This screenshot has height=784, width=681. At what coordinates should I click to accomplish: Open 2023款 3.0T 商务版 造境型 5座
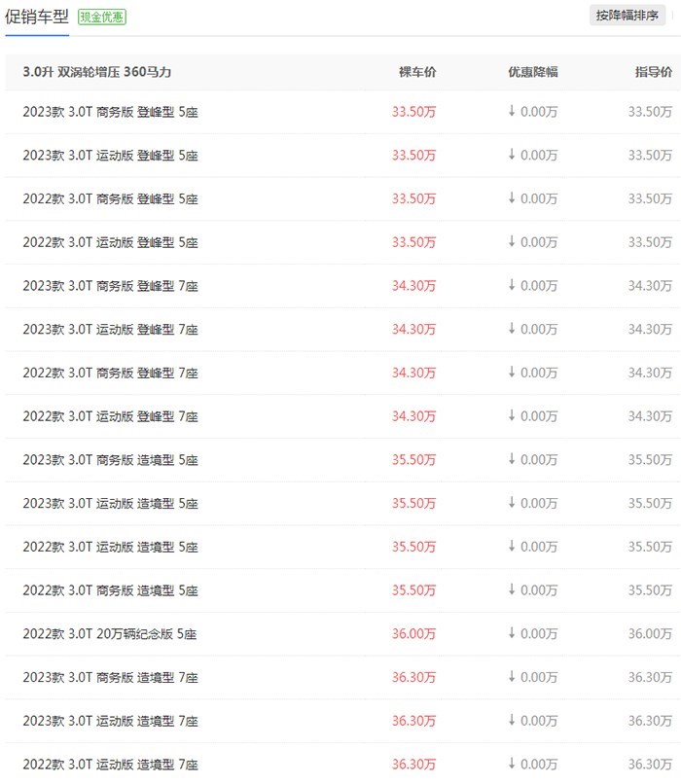click(x=111, y=459)
